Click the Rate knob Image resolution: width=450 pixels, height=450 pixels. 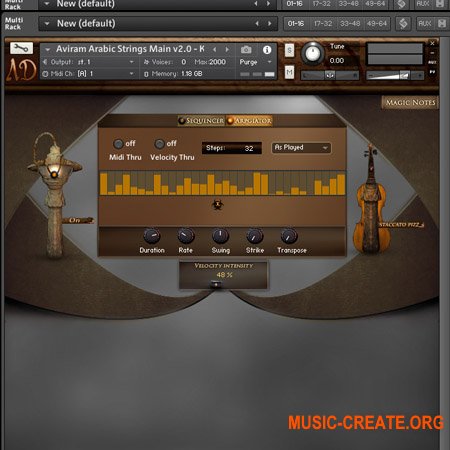[x=186, y=236]
